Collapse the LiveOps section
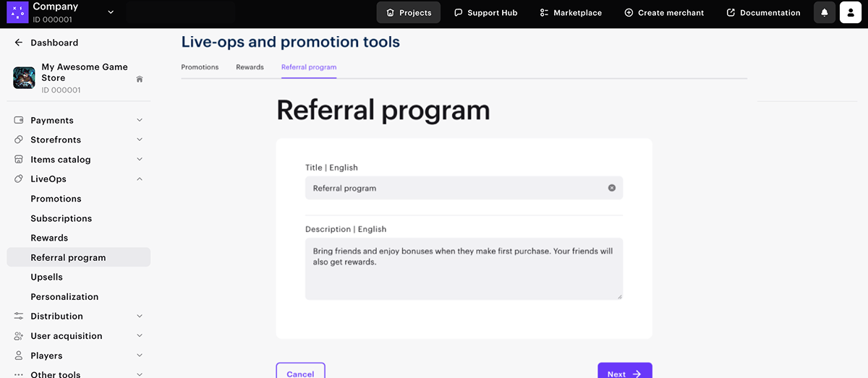 click(x=140, y=179)
